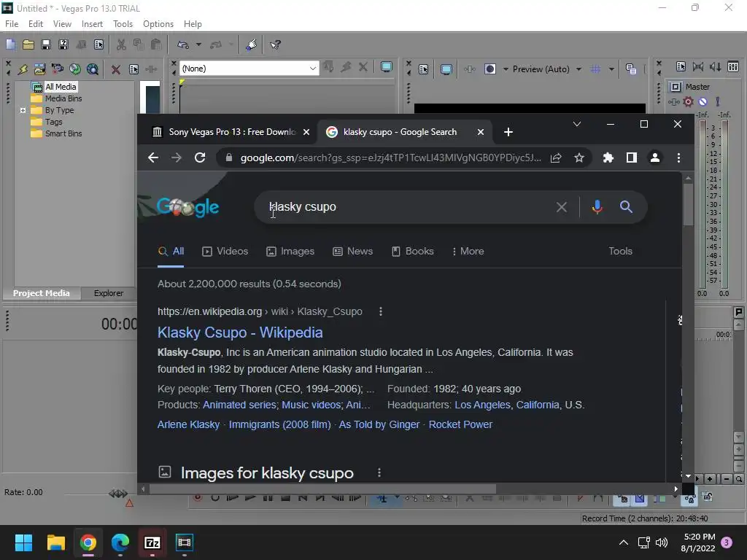The image size is (747, 560).
Task: Start Google voice search
Action: click(597, 207)
